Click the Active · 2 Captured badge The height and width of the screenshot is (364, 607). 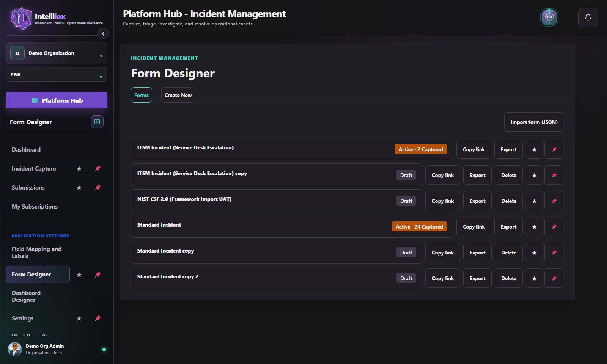[x=421, y=149]
